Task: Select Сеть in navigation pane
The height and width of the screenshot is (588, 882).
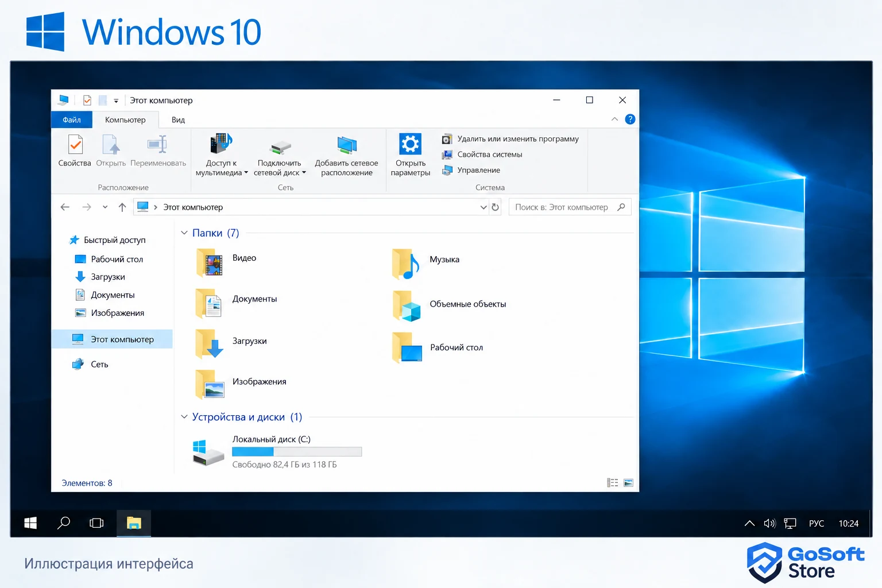Action: coord(90,364)
